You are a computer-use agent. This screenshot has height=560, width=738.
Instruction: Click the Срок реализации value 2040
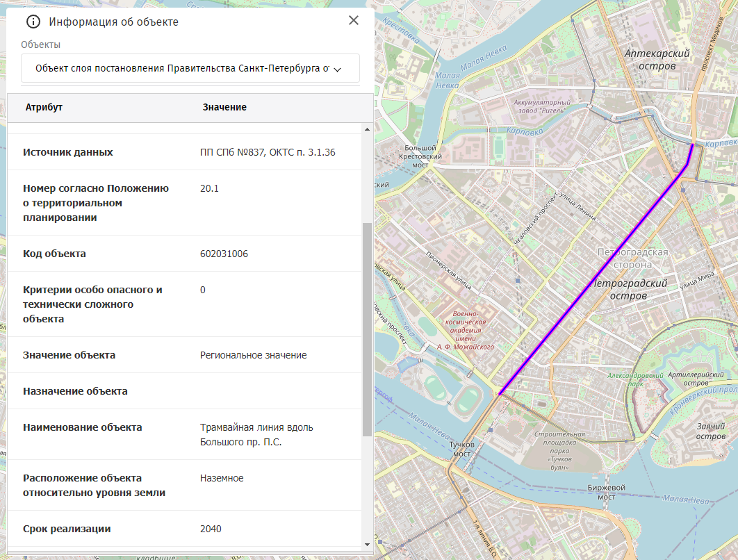(211, 529)
